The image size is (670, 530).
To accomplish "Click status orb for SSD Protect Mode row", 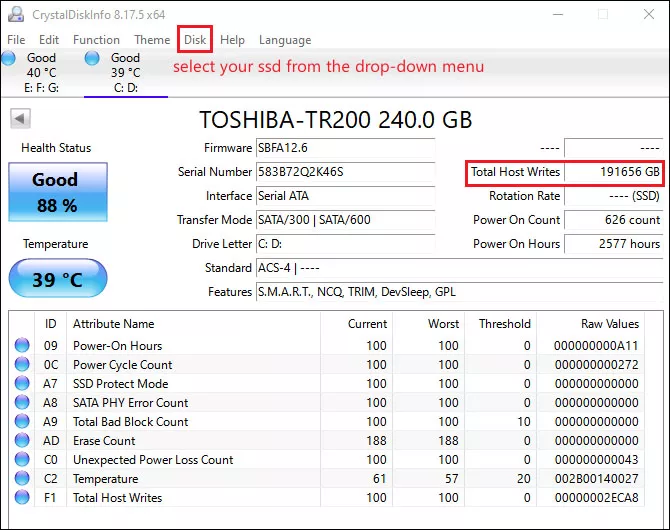I will pos(22,383).
